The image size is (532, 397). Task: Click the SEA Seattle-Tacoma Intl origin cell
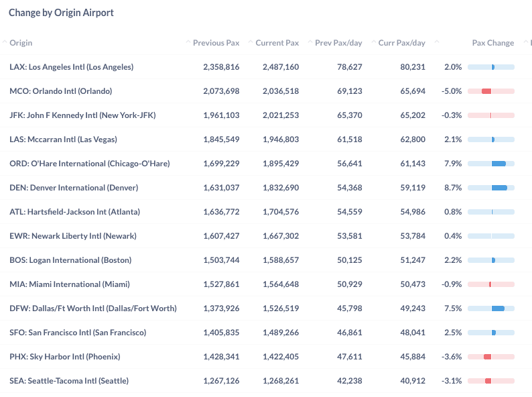69,381
